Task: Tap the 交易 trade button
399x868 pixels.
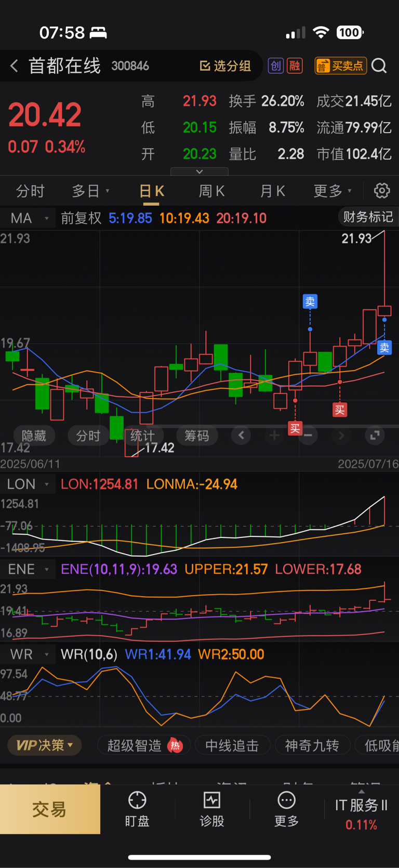Action: tap(50, 809)
